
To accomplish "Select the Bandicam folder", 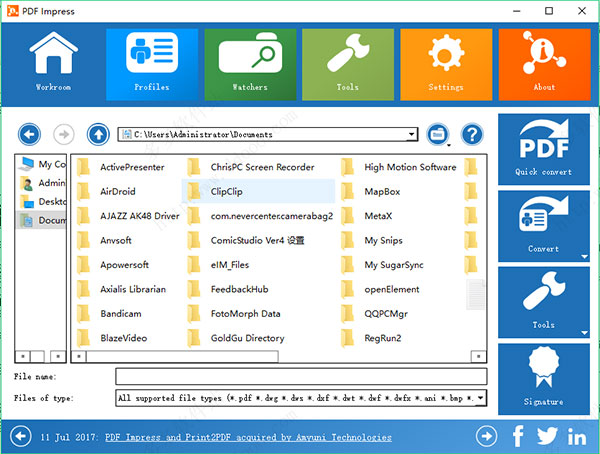I will (x=109, y=314).
